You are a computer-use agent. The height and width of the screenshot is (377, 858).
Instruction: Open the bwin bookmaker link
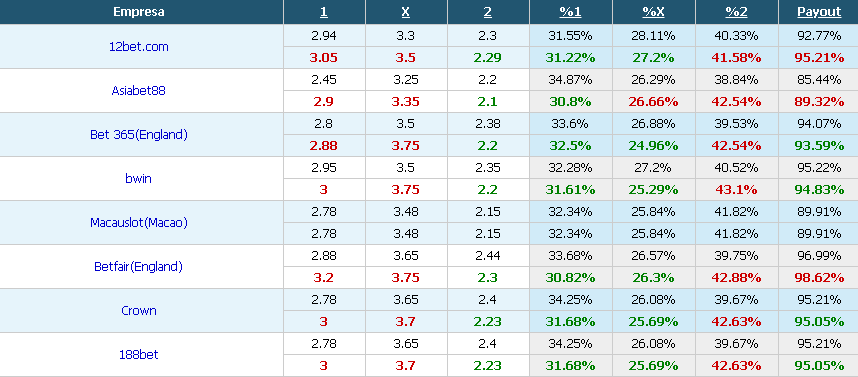pos(138,178)
